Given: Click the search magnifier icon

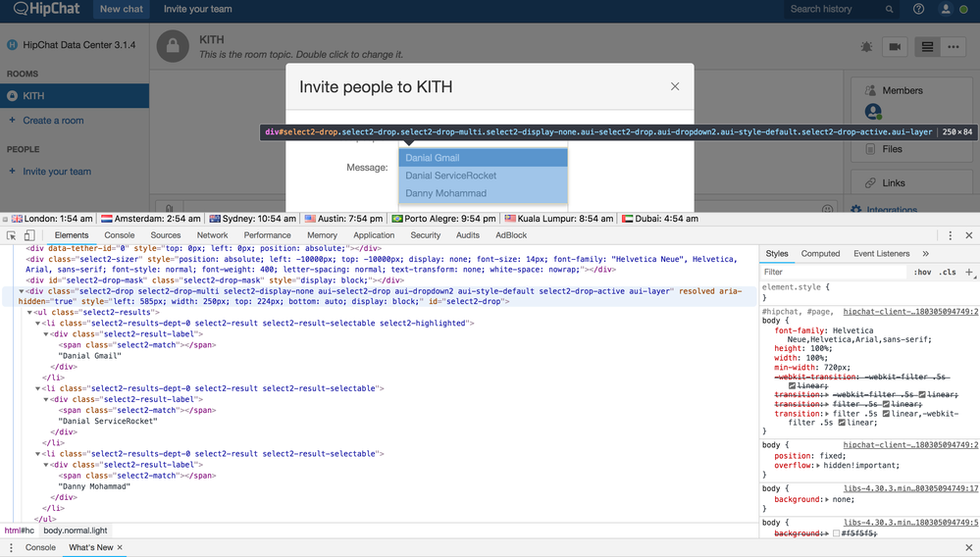Looking at the screenshot, I should (x=889, y=10).
